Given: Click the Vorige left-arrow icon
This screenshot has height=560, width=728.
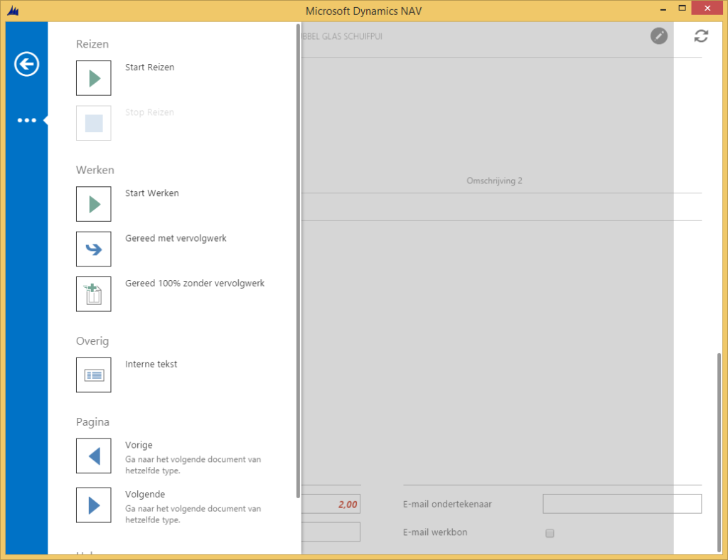Looking at the screenshot, I should click(94, 456).
